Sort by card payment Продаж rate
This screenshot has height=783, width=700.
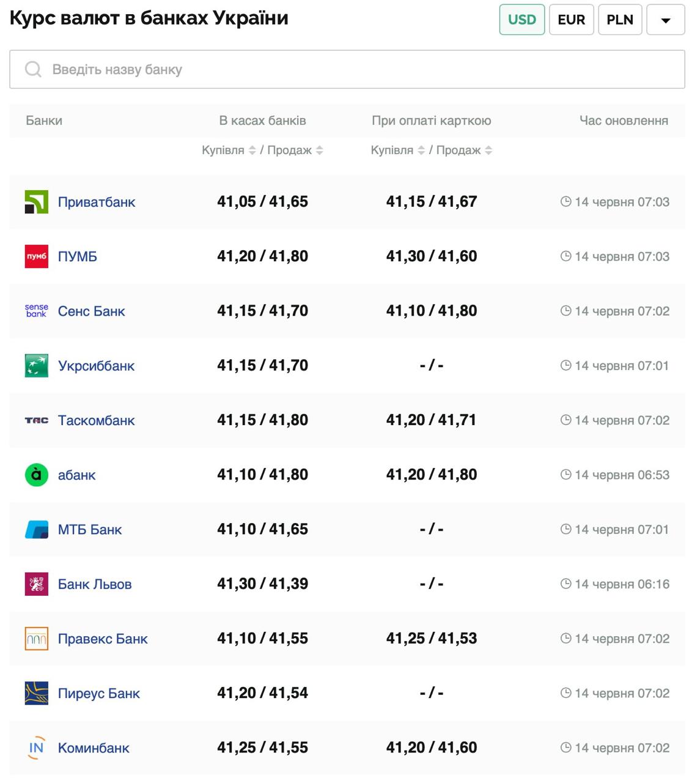point(488,150)
